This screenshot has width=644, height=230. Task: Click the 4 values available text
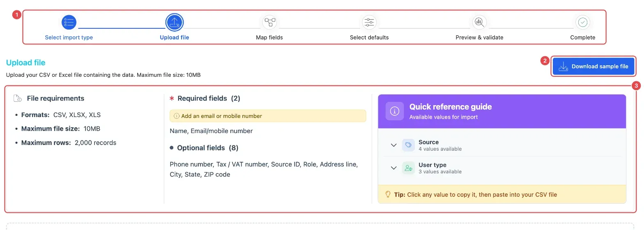coord(440,149)
